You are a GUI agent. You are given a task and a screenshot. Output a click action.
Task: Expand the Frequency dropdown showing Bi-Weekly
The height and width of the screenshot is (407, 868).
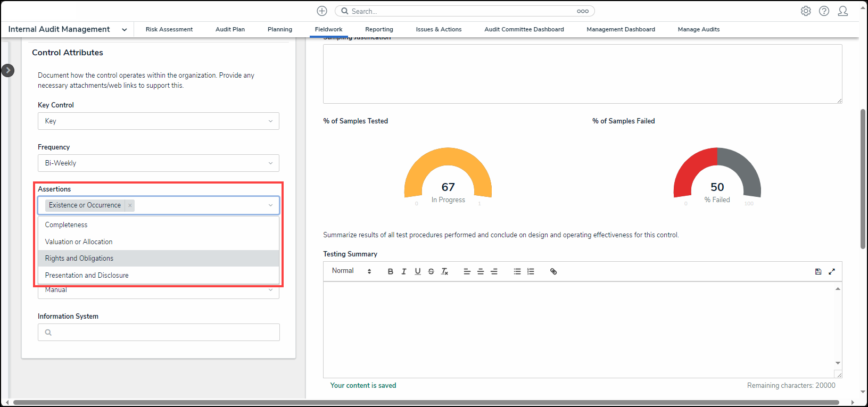pyautogui.click(x=158, y=163)
